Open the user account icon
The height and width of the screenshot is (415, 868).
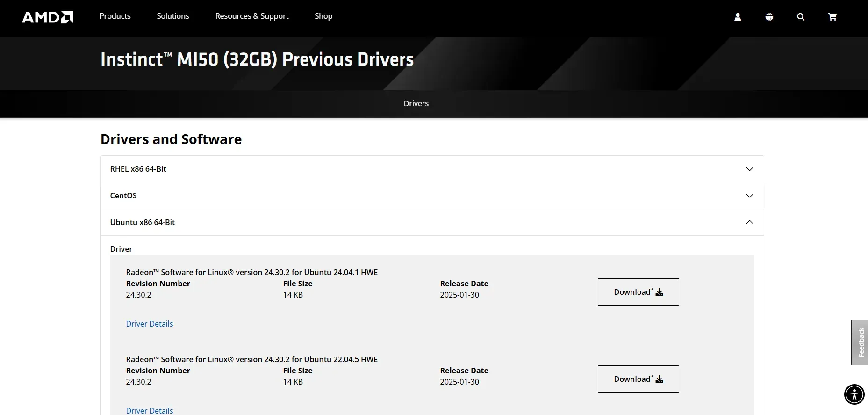[738, 17]
